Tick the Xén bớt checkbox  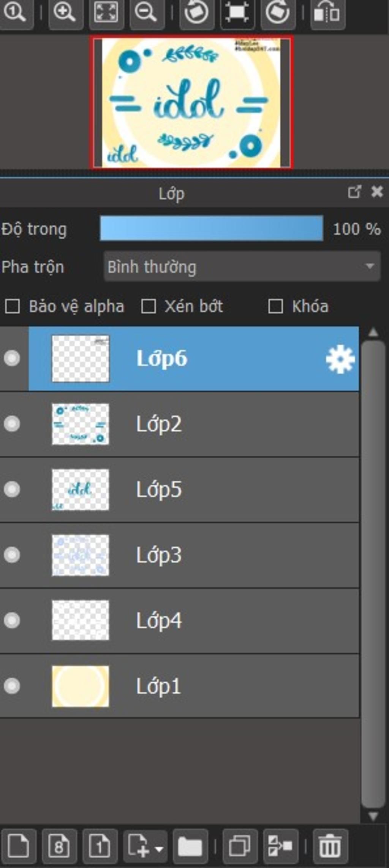click(148, 306)
